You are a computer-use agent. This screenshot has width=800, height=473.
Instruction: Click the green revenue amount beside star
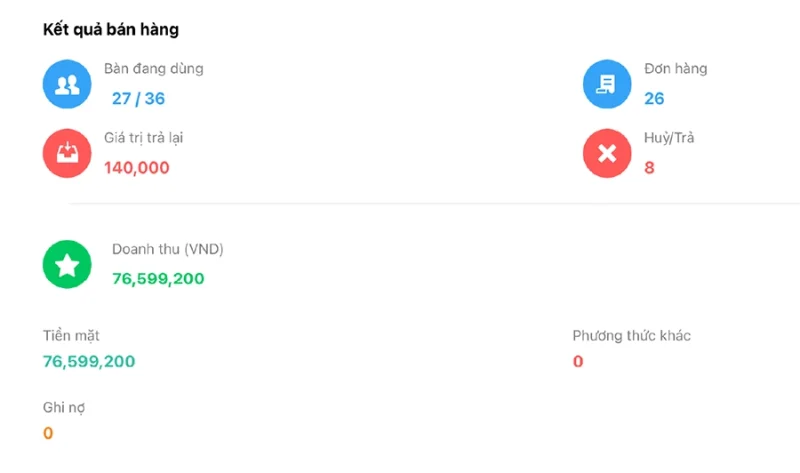pyautogui.click(x=158, y=278)
